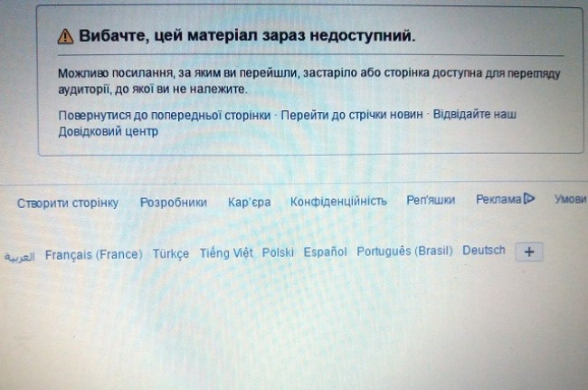The image size is (588, 390).
Task: Switch language to Français (France)
Action: pyautogui.click(x=94, y=255)
